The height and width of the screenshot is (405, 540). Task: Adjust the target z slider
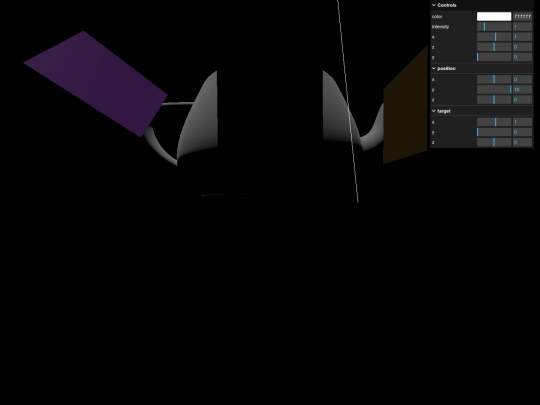coord(494,142)
